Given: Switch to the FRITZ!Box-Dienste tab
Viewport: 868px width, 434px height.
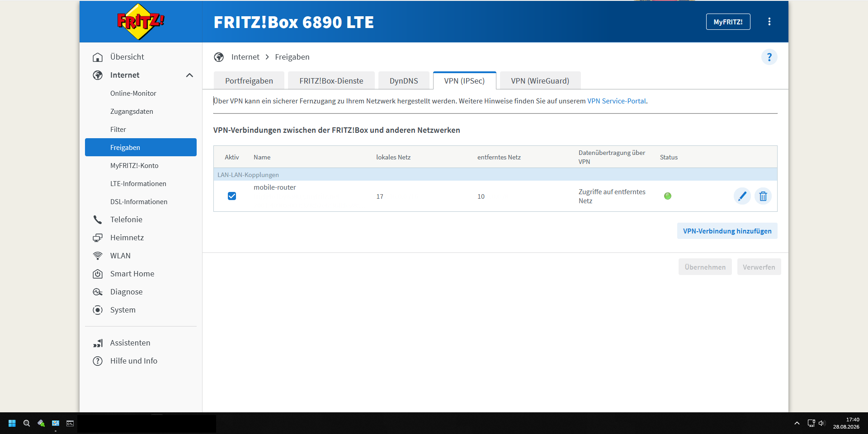Looking at the screenshot, I should [x=331, y=81].
